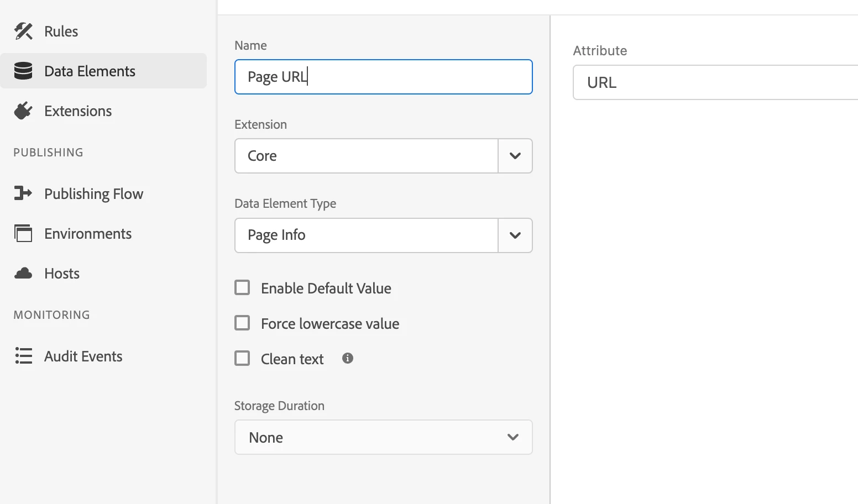The image size is (858, 504).
Task: Check the Force lowercase value box
Action: point(242,323)
